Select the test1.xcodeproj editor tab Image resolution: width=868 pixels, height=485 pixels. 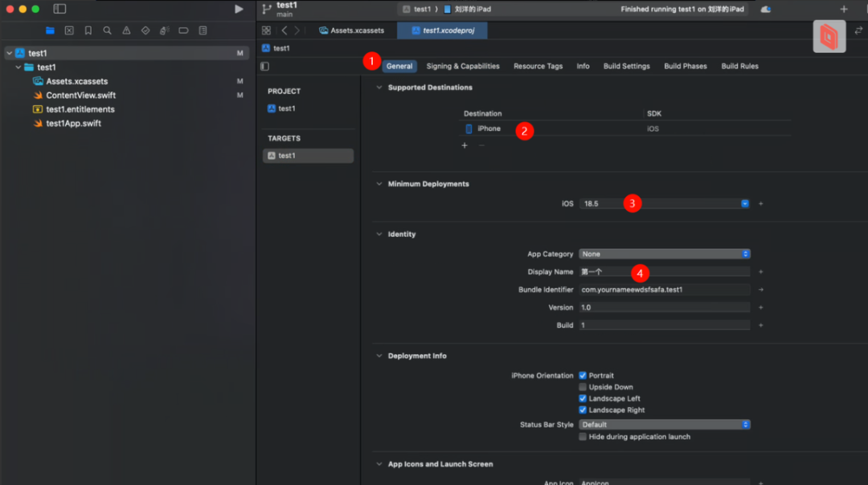click(442, 31)
